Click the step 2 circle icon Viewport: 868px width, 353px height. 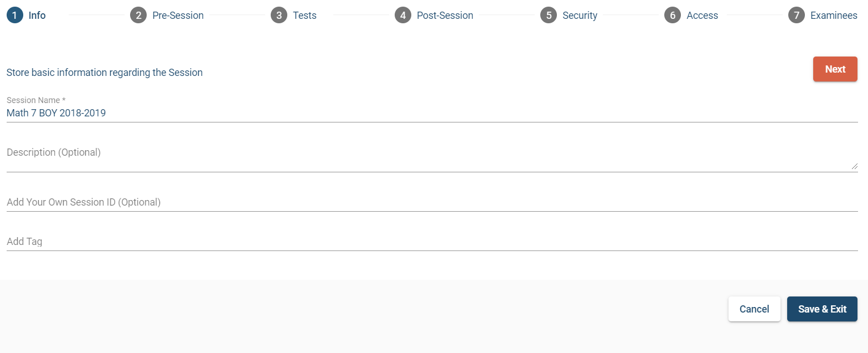pyautogui.click(x=138, y=16)
